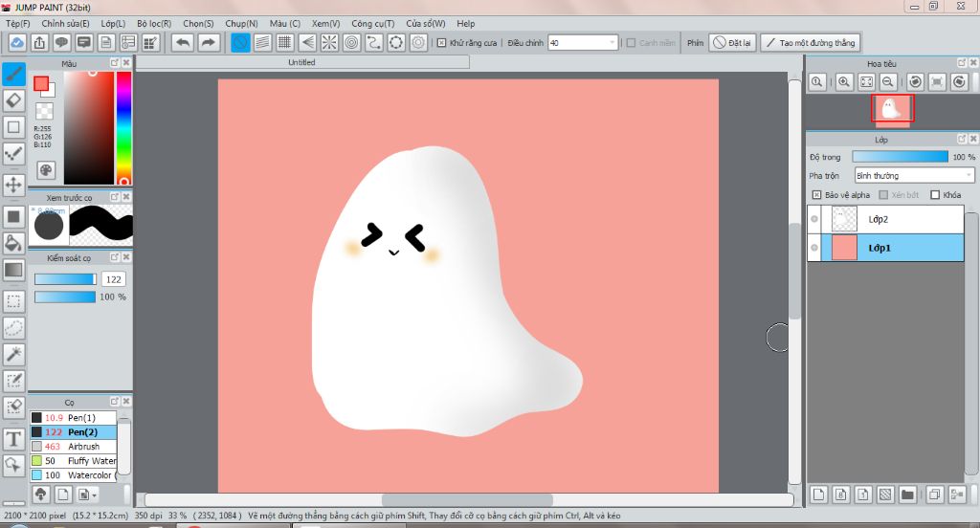
Task: Select the Move tool
Action: 14,184
